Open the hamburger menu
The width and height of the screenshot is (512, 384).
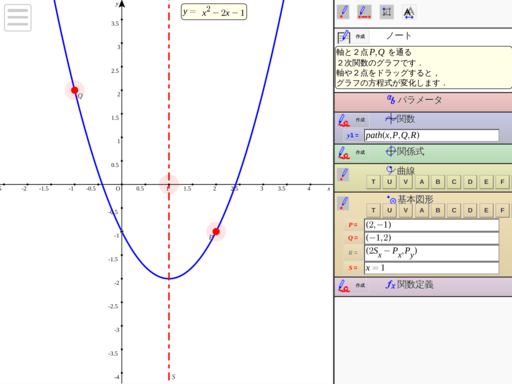(18, 17)
